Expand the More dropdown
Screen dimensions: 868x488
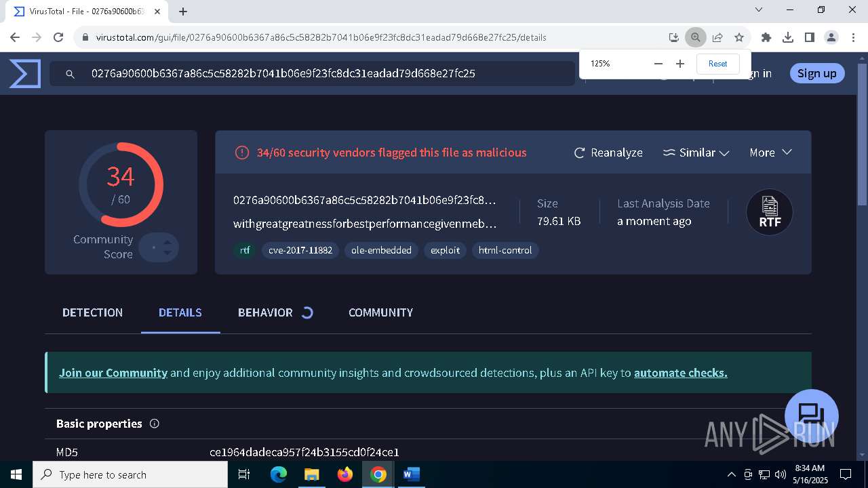(770, 152)
